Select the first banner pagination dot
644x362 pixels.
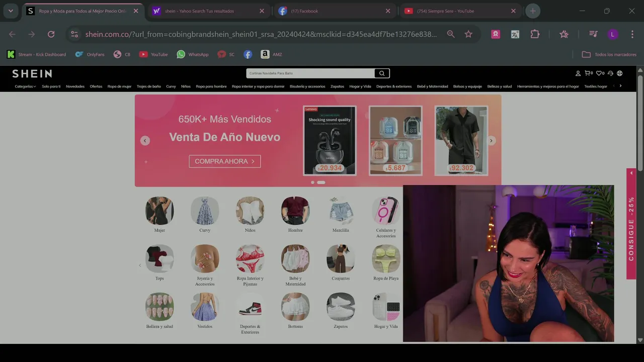coord(312,183)
